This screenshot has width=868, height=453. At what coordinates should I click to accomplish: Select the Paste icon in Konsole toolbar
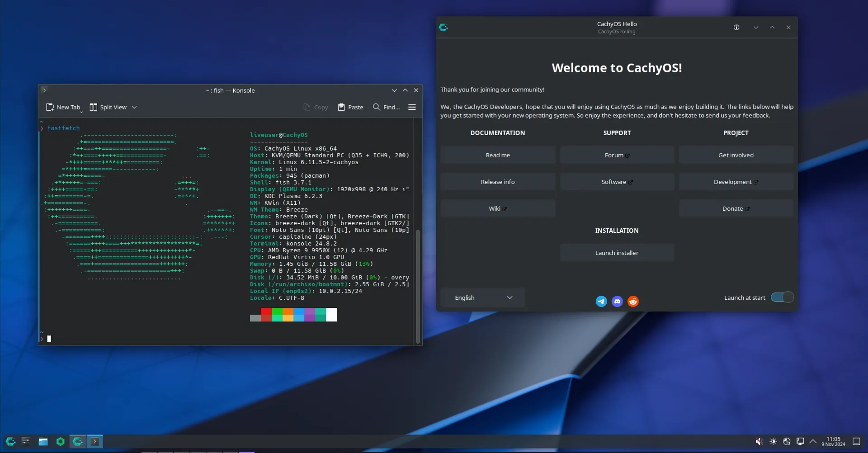(x=350, y=107)
